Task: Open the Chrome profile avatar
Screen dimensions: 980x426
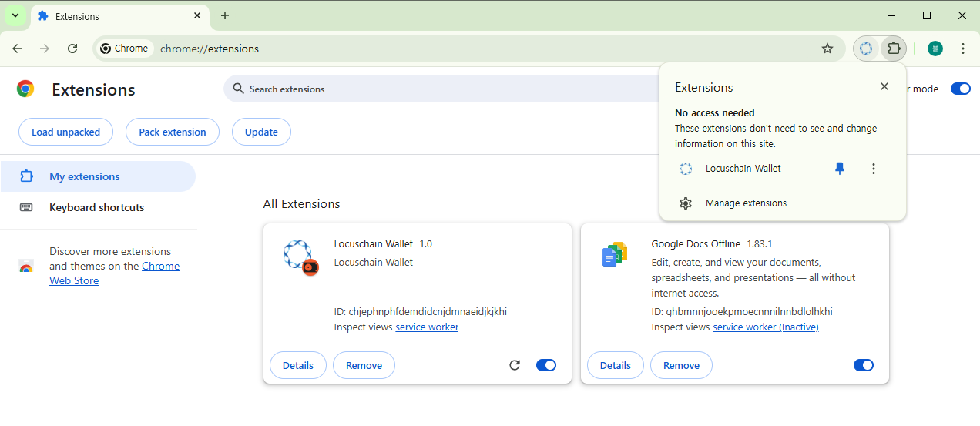Action: click(x=935, y=49)
